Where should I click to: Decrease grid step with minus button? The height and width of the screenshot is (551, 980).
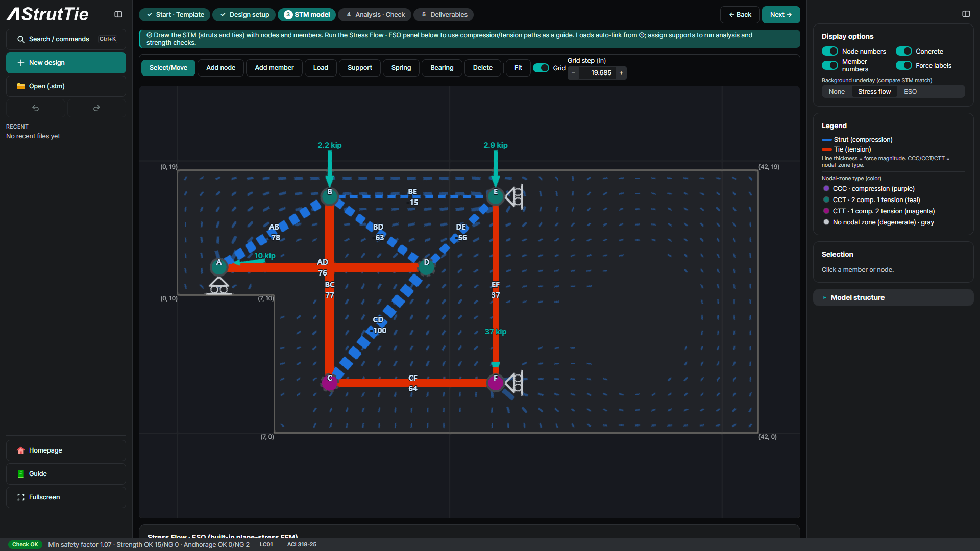[573, 73]
